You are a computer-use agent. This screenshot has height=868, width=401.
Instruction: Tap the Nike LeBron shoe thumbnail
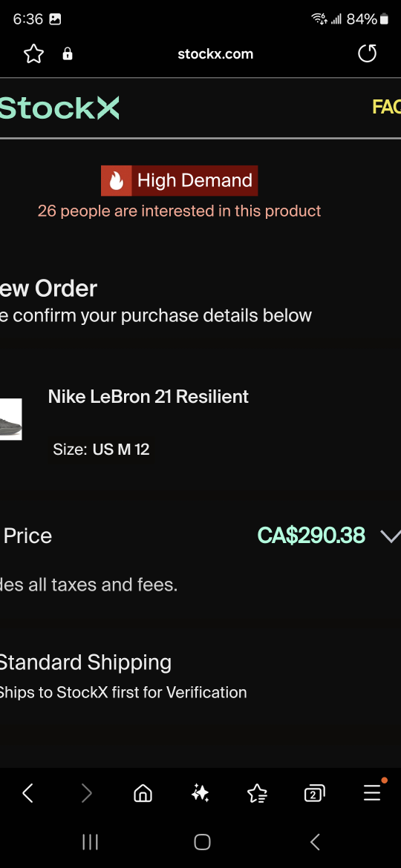10,419
